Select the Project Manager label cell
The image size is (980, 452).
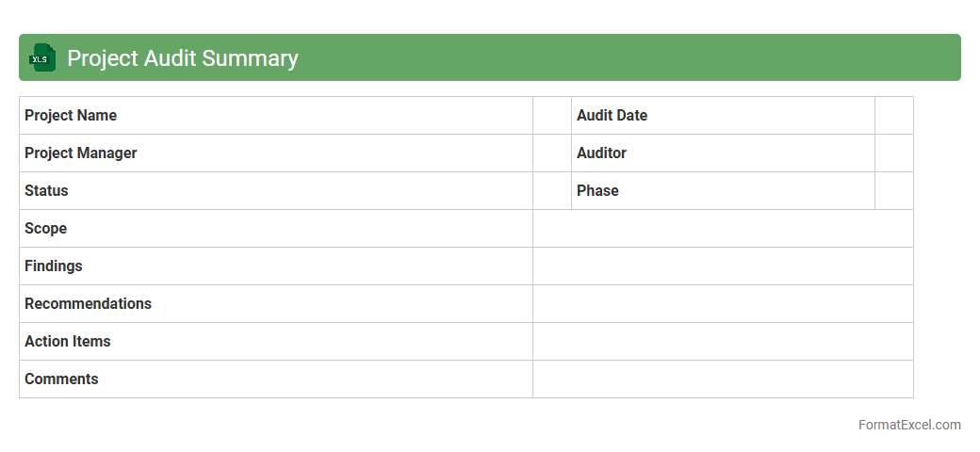click(x=275, y=153)
